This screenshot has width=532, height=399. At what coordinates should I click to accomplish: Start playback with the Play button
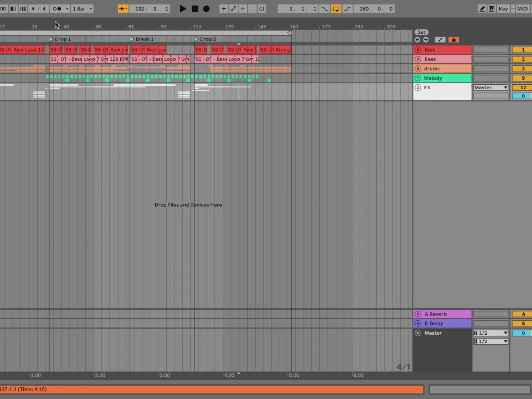[183, 9]
